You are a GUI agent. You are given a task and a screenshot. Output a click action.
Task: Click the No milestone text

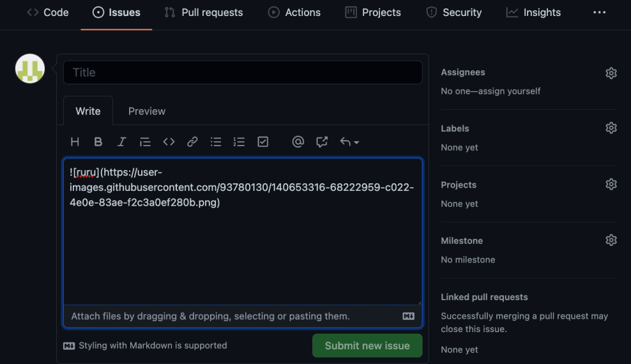468,260
